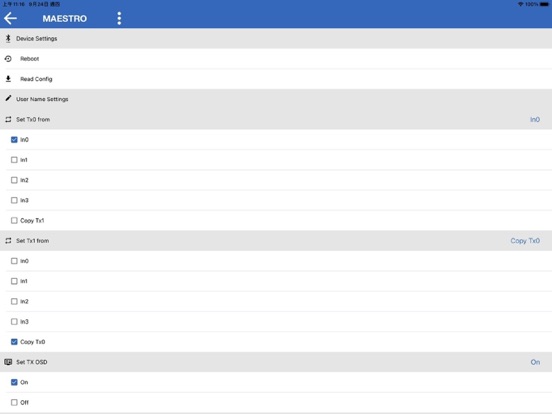Image resolution: width=552 pixels, height=414 pixels.
Task: Uncheck On under Set TX OSD
Action: 14,382
